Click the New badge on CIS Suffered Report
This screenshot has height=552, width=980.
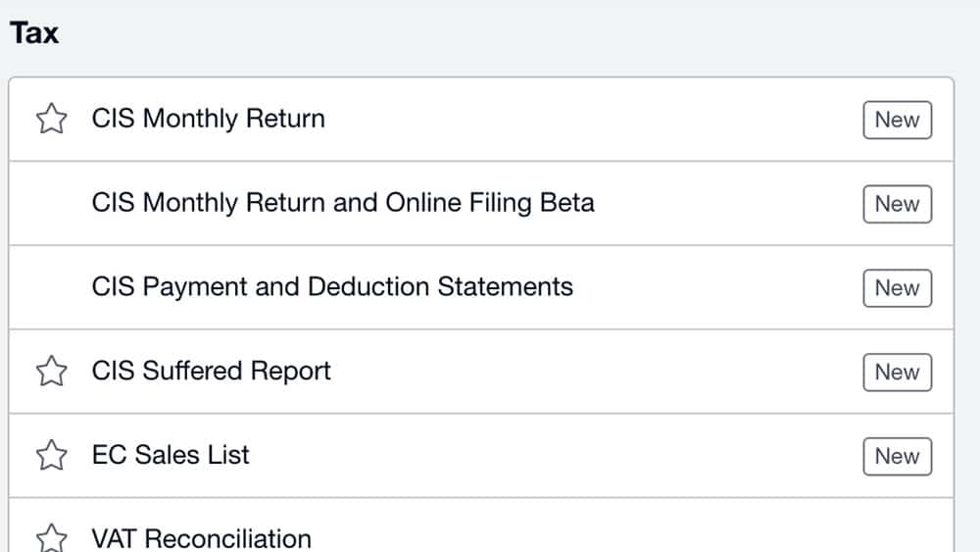[897, 373]
